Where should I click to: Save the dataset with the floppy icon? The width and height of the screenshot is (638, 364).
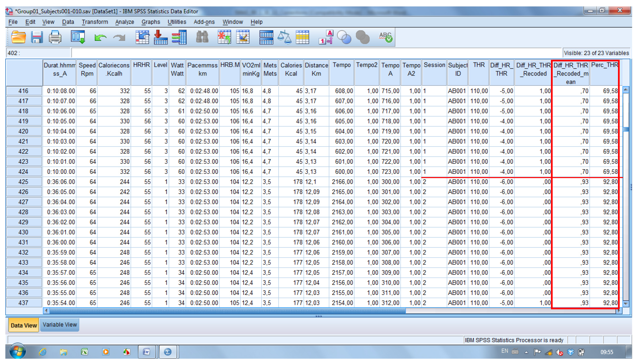pyautogui.click(x=37, y=37)
